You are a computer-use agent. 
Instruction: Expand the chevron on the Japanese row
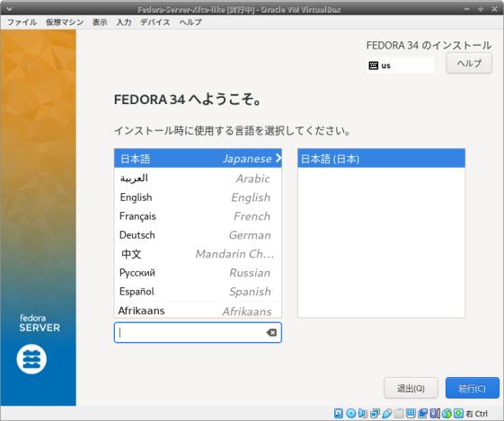(x=279, y=158)
